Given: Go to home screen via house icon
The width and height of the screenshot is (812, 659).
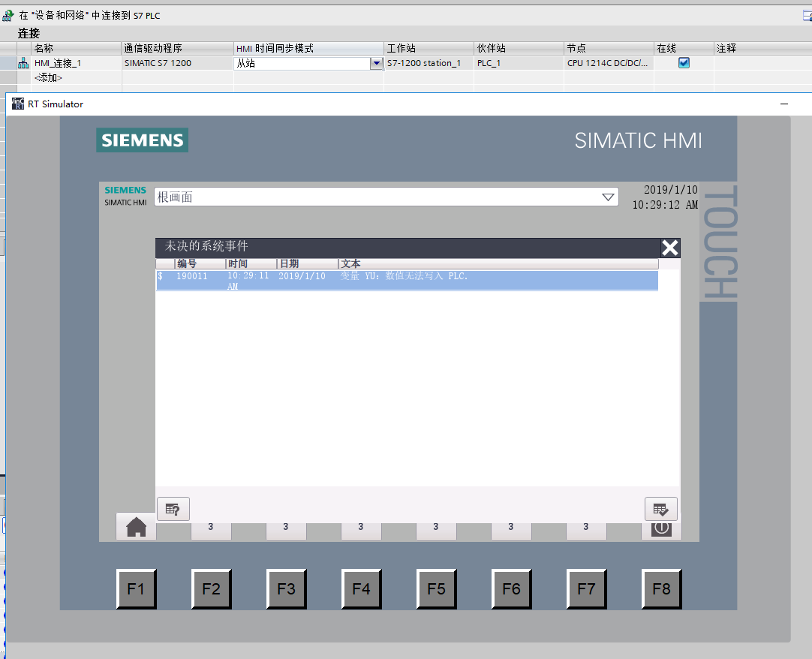Looking at the screenshot, I should (x=136, y=528).
